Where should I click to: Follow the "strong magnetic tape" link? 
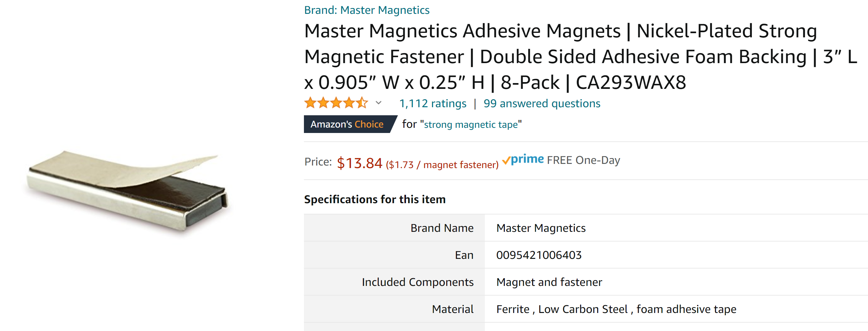coord(471,125)
